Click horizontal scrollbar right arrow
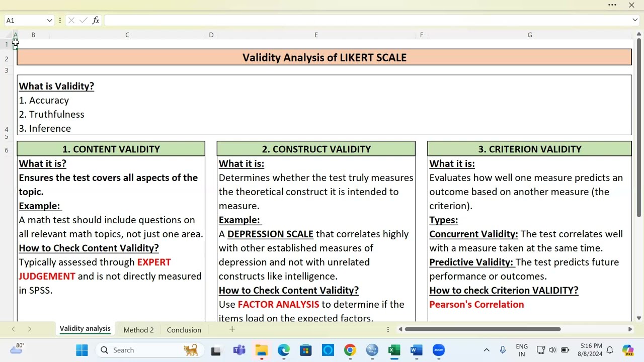The width and height of the screenshot is (644, 362). click(x=630, y=329)
